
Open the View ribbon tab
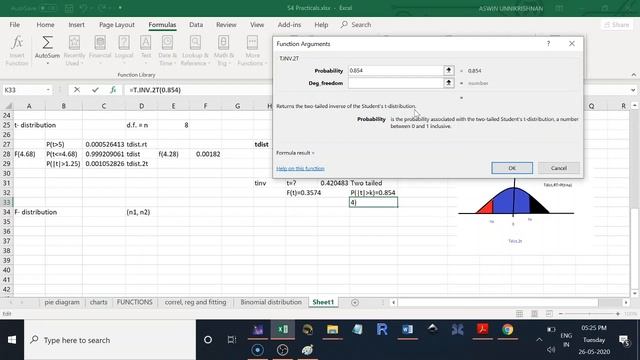click(257, 24)
